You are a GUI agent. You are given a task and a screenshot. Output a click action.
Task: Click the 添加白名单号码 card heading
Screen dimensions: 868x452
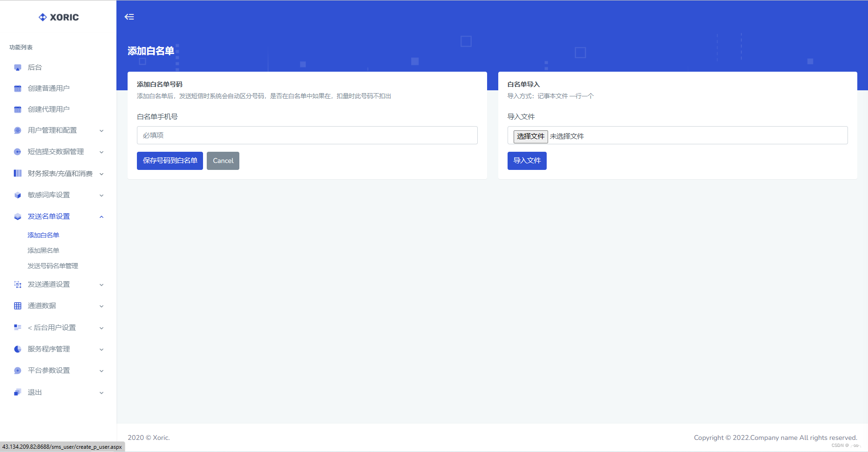[x=160, y=84]
